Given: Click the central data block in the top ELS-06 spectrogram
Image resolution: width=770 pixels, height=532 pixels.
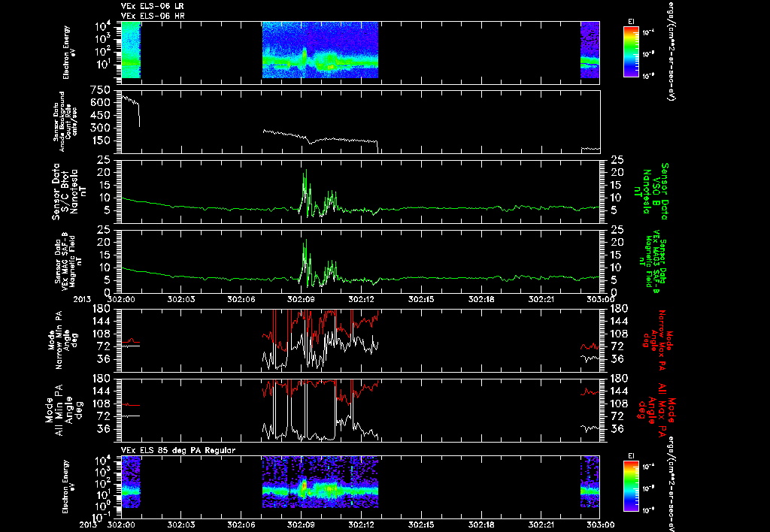Looking at the screenshot, I should click(x=320, y=50).
